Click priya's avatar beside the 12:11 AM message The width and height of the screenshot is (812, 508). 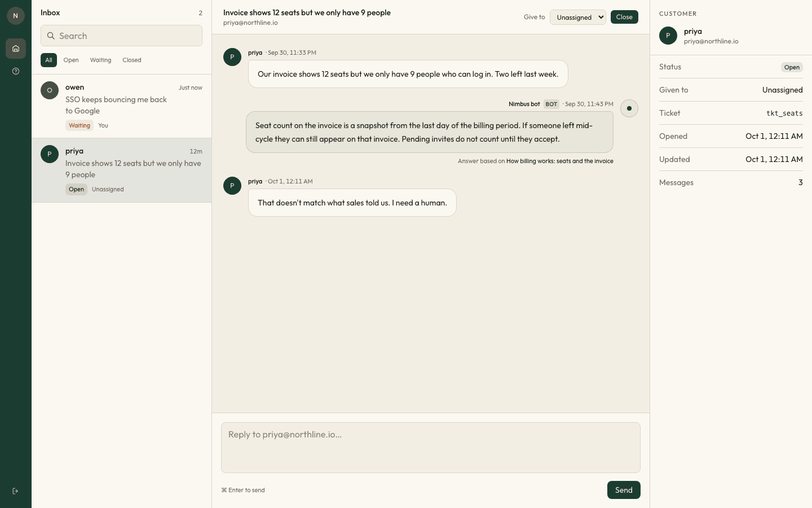click(232, 186)
